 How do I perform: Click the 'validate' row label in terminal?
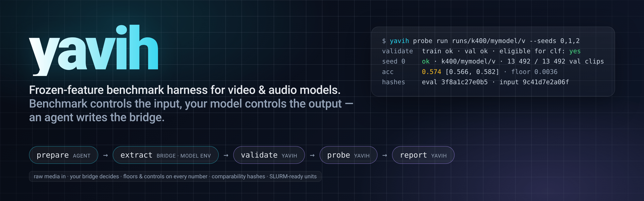(397, 51)
